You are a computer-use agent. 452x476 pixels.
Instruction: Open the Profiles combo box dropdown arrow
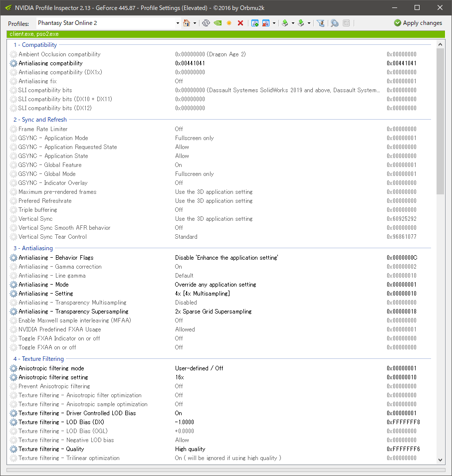(x=178, y=23)
